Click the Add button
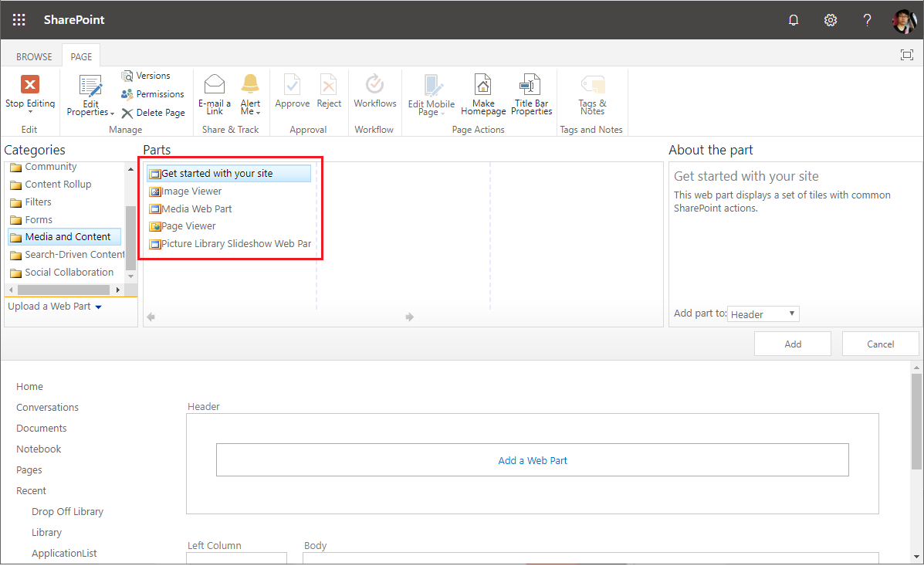Screen dimensions: 924x566 click(x=793, y=344)
